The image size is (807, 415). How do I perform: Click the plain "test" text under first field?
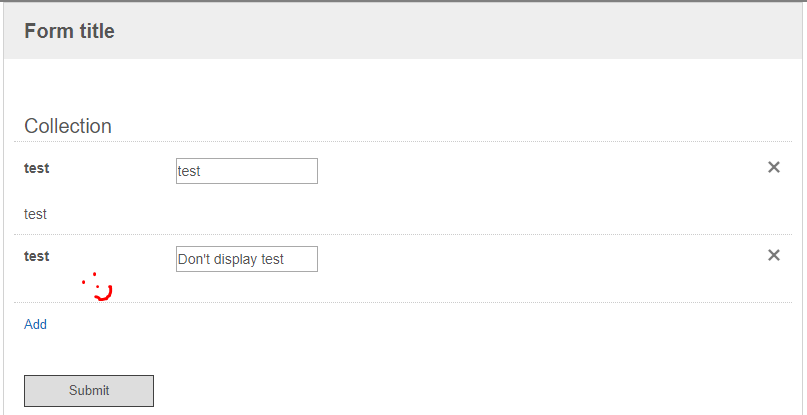click(35, 214)
